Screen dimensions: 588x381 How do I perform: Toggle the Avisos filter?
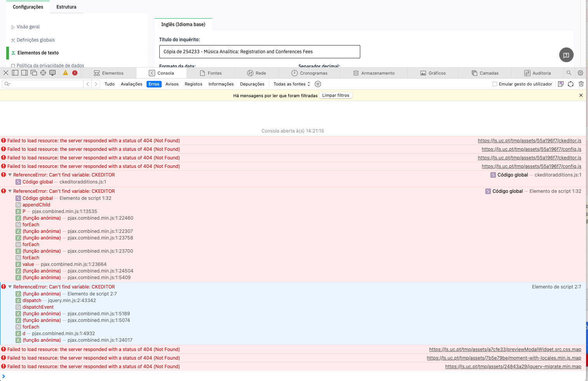pos(172,84)
